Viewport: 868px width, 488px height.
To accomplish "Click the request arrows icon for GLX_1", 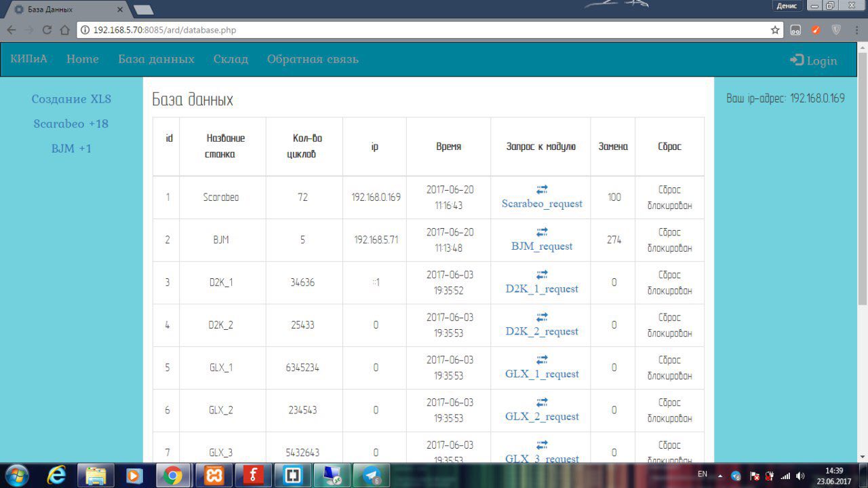I will 542,360.
